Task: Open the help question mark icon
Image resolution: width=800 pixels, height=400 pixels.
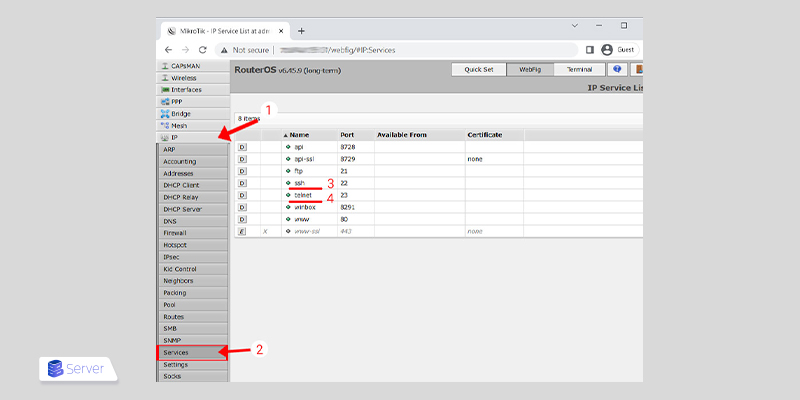Action: tap(617, 69)
